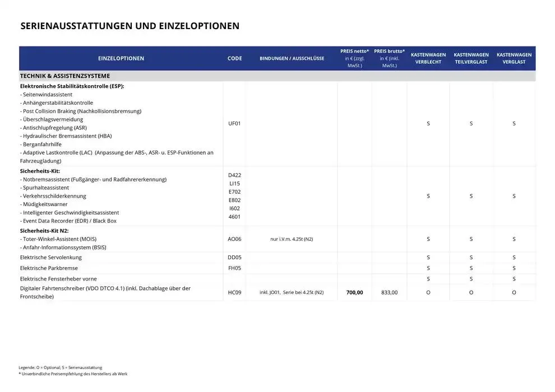Screen dimensions: 555x392
Task: Click the net price '700,00'
Action: point(354,292)
